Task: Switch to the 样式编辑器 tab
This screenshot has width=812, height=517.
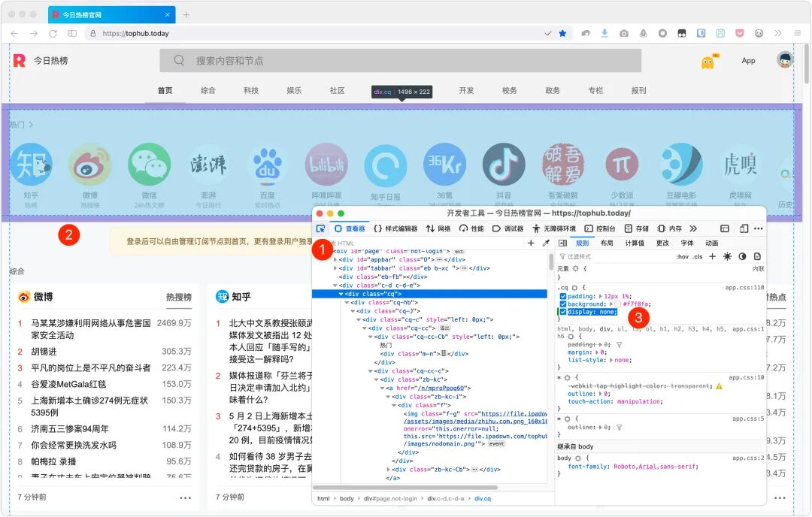Action: pyautogui.click(x=395, y=228)
